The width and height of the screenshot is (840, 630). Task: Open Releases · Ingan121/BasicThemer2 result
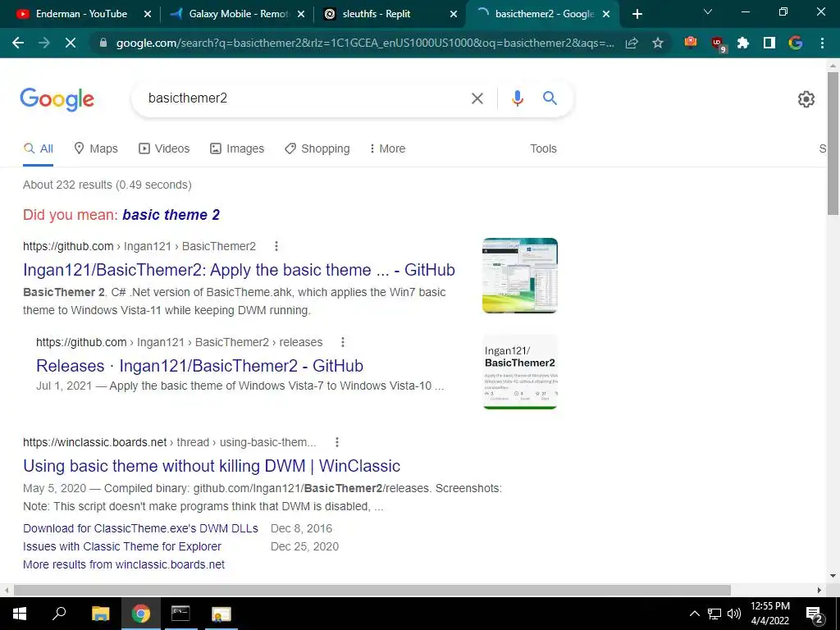[199, 366]
